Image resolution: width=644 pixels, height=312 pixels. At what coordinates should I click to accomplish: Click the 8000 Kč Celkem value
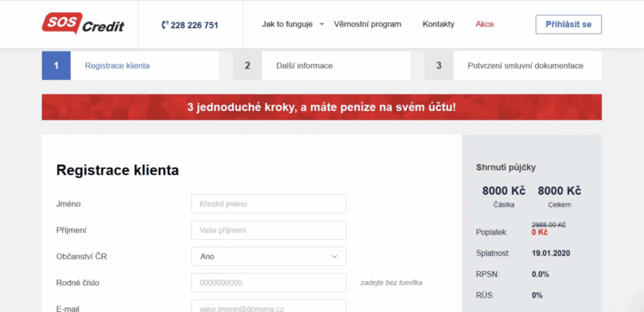560,191
